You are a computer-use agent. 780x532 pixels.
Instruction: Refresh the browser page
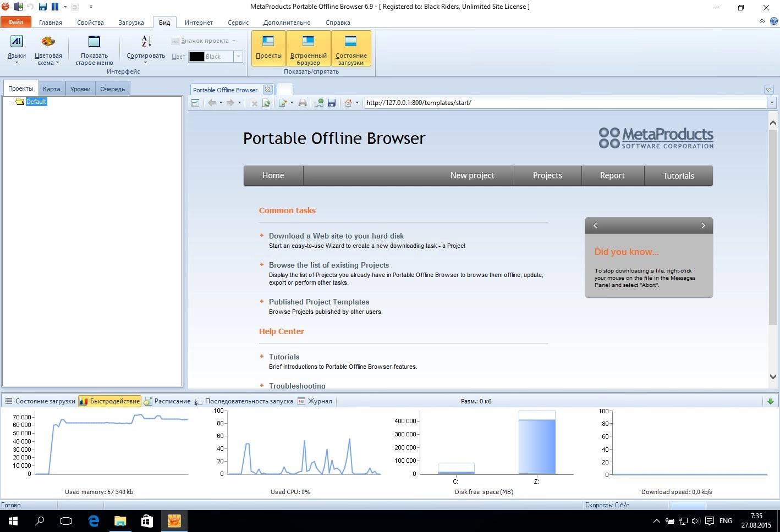(266, 103)
